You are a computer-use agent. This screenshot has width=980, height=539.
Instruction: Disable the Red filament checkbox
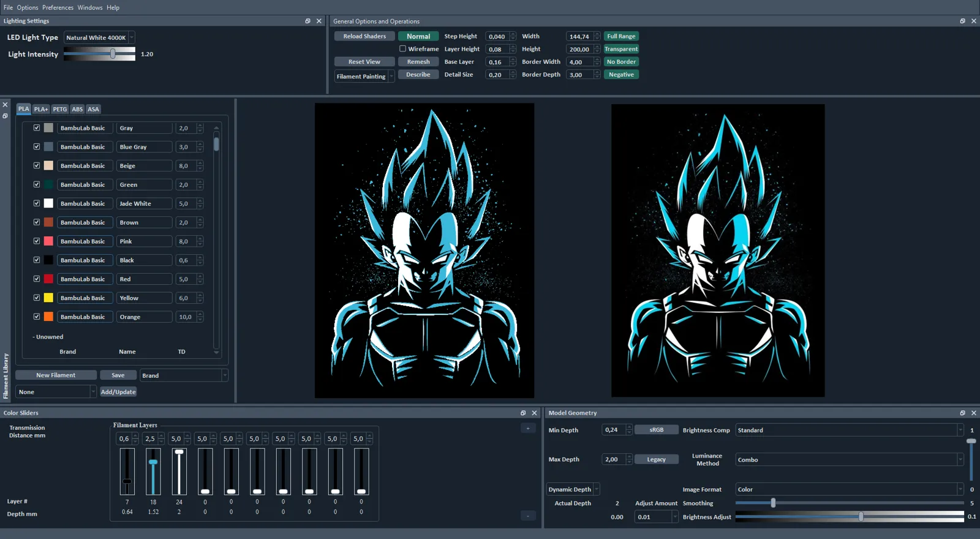pos(37,279)
